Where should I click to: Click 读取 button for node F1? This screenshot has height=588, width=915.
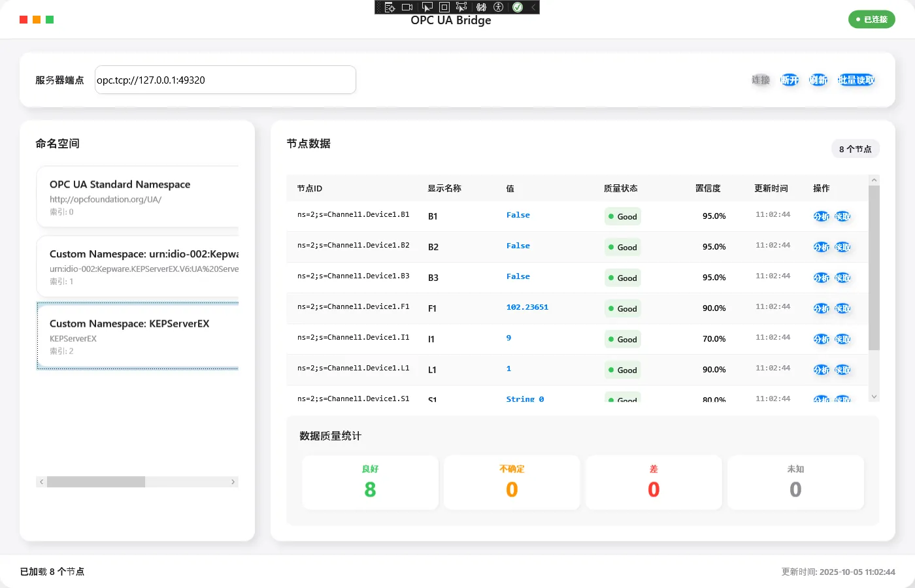(842, 308)
